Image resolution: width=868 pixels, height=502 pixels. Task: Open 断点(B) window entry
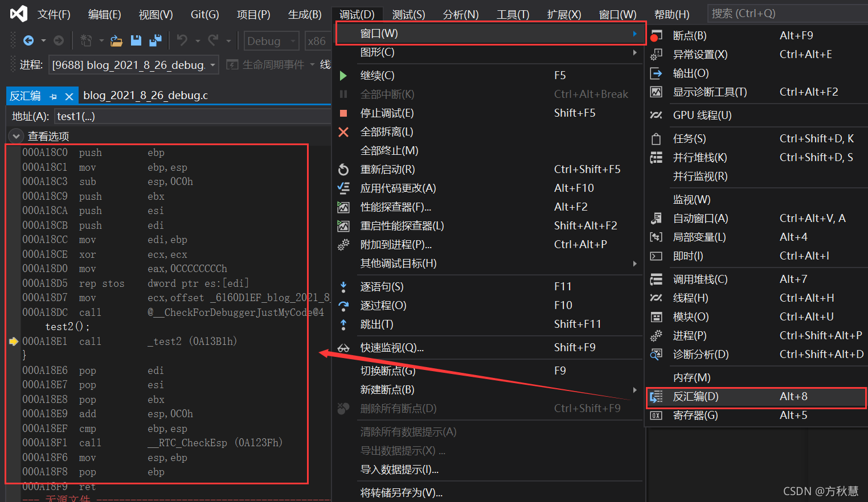[x=757, y=35]
